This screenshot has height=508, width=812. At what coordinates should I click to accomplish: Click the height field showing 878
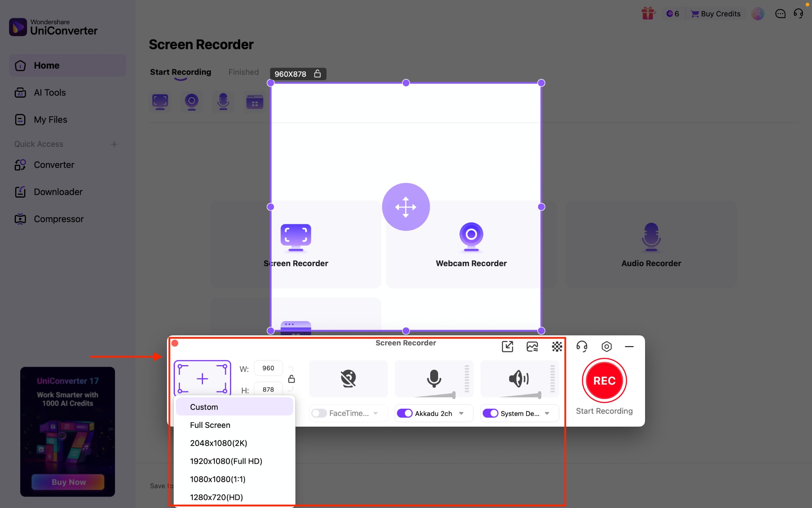click(268, 389)
